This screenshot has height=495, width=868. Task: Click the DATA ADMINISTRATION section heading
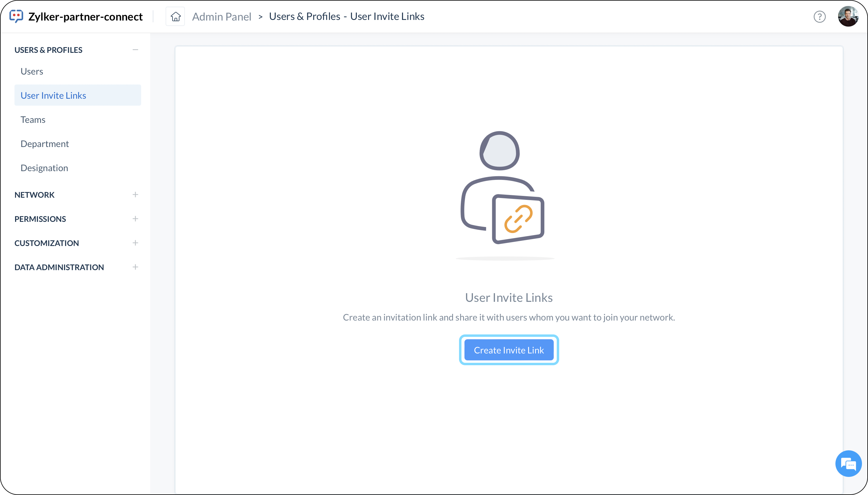pos(59,267)
